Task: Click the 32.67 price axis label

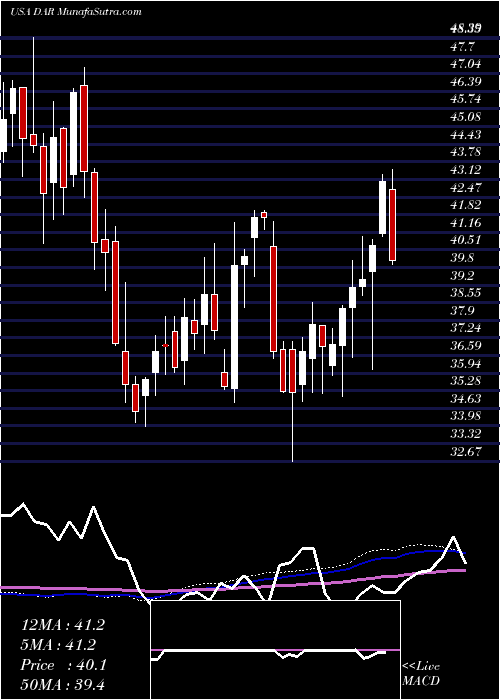Action: click(x=466, y=452)
